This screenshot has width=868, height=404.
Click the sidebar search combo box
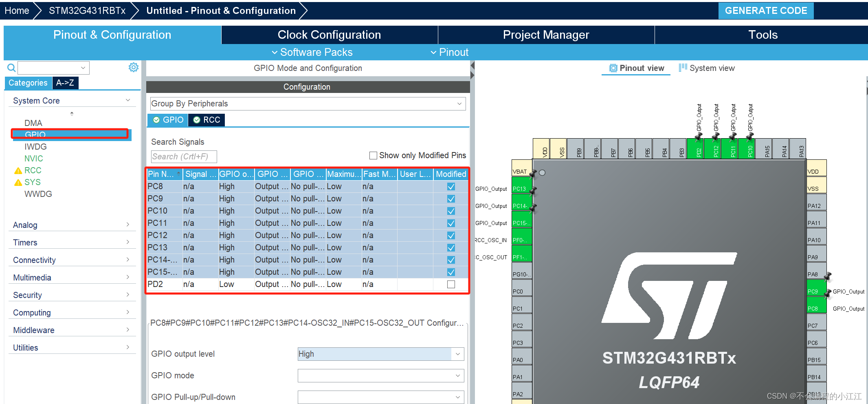coord(53,68)
